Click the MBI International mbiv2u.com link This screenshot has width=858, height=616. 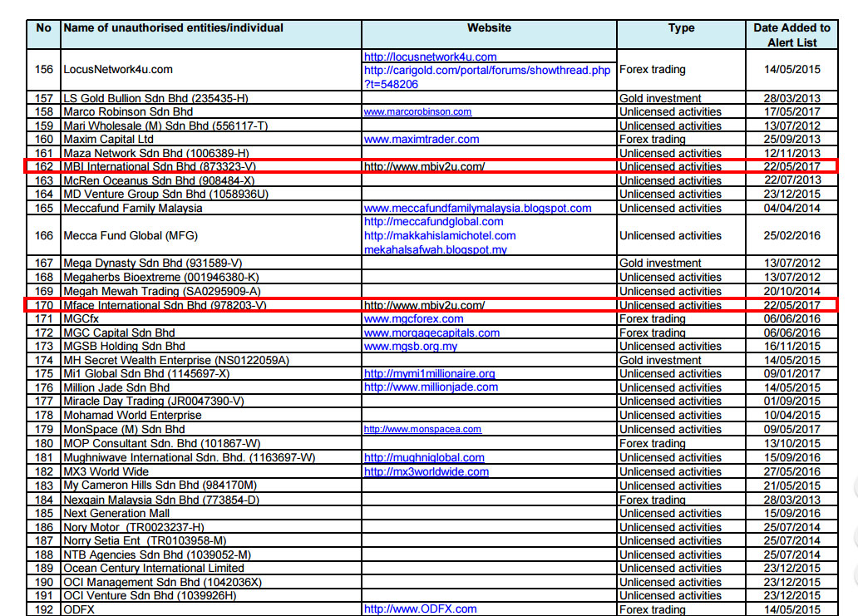[424, 167]
